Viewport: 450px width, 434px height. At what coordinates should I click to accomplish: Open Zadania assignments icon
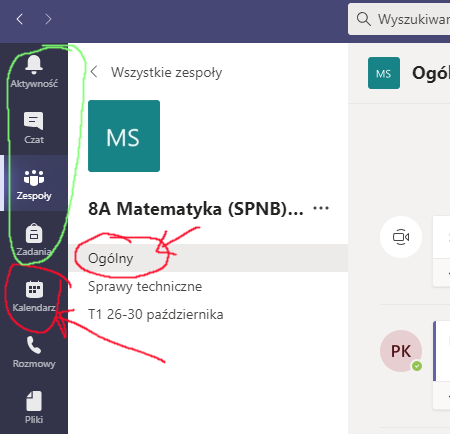coord(34,233)
